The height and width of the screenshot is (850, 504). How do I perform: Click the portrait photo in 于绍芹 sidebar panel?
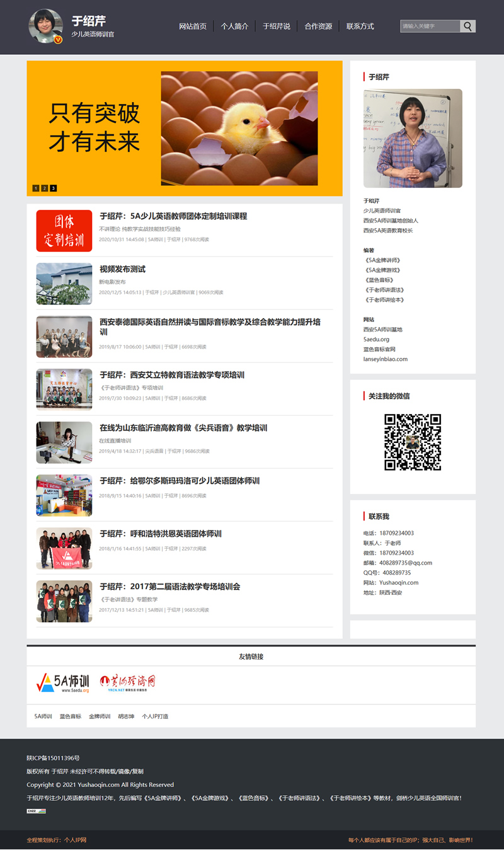(413, 138)
